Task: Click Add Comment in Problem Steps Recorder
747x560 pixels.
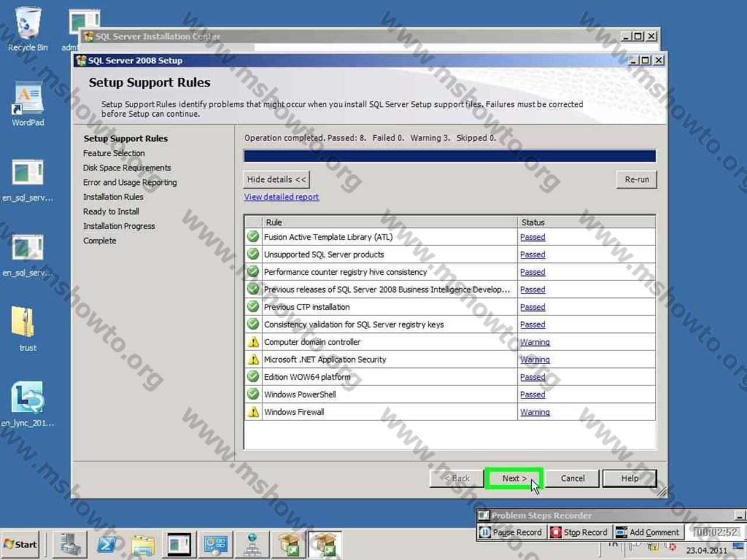Action: (x=648, y=532)
